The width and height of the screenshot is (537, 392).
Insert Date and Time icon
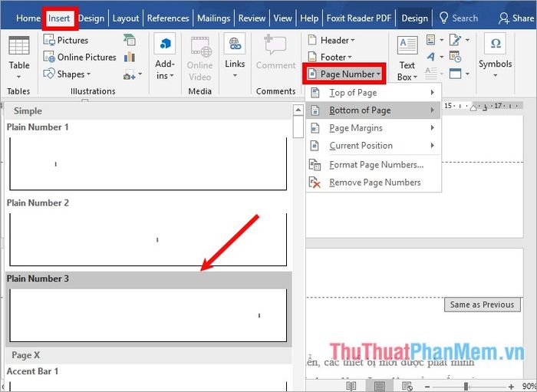456,57
